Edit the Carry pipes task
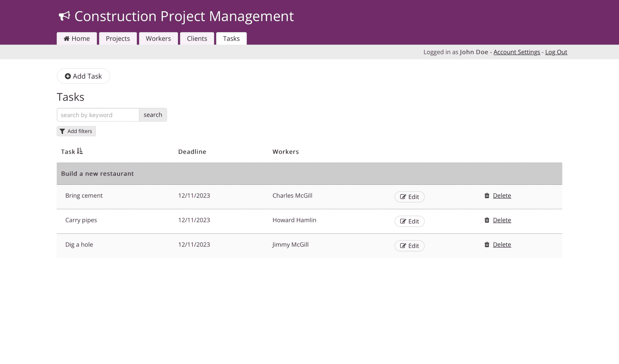 click(x=409, y=221)
